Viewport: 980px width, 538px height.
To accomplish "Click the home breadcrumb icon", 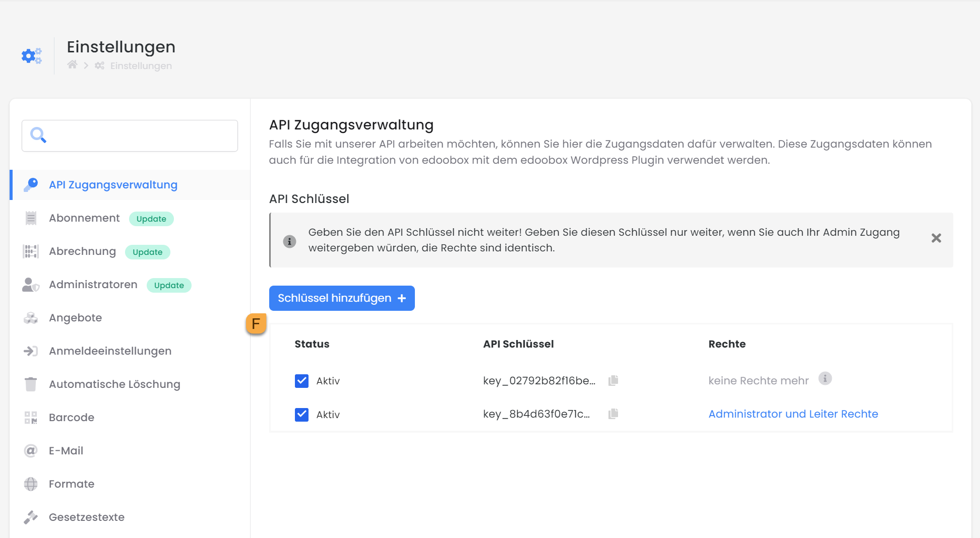I will [x=73, y=65].
